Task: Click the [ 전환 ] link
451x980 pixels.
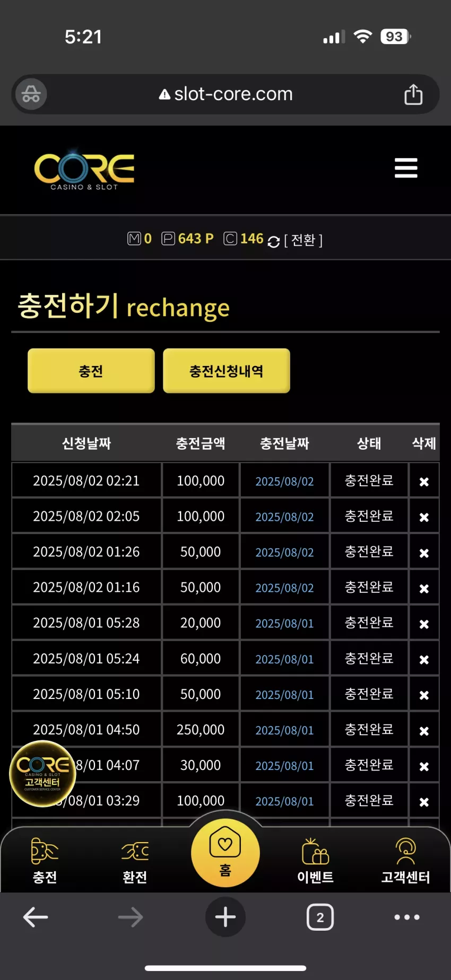Action: pyautogui.click(x=303, y=240)
